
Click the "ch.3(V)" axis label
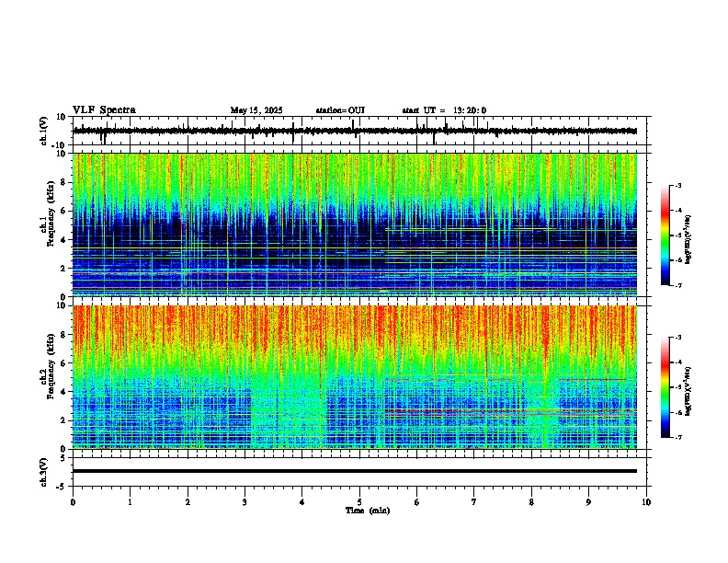44,472
